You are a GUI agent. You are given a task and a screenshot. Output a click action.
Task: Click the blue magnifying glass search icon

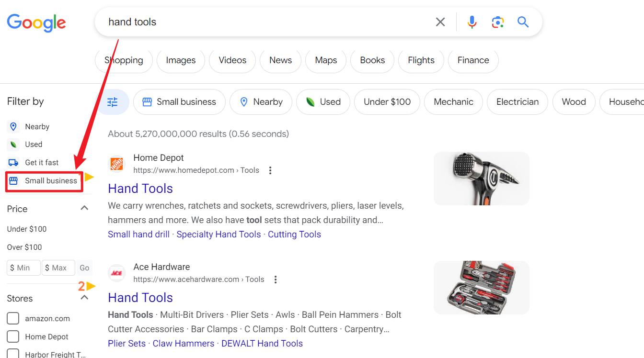coord(523,22)
